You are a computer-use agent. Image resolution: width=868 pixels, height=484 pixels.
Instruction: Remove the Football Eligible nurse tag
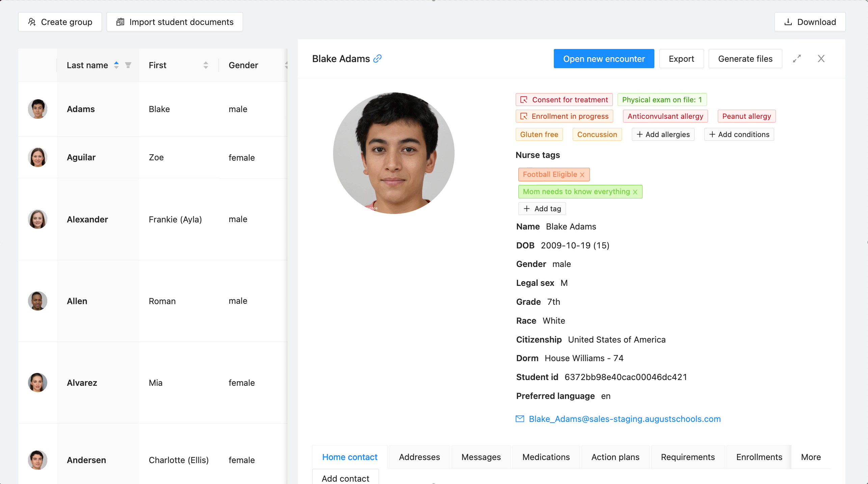coord(582,175)
